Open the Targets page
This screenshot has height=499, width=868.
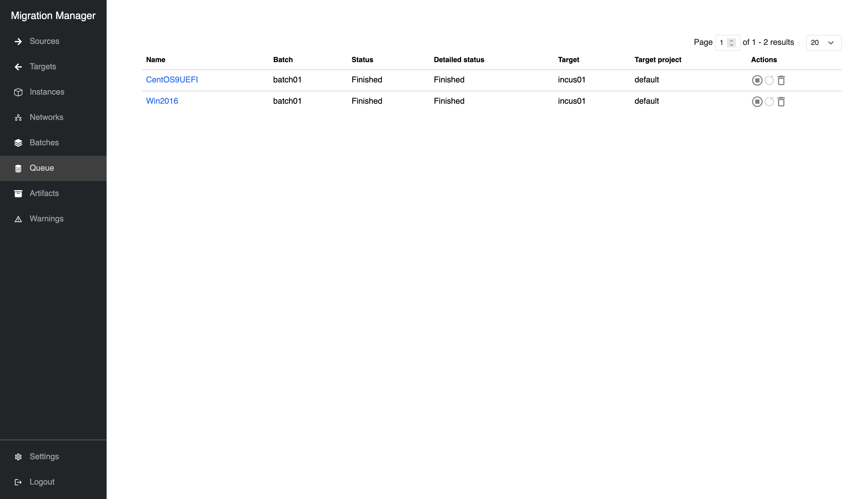point(43,66)
